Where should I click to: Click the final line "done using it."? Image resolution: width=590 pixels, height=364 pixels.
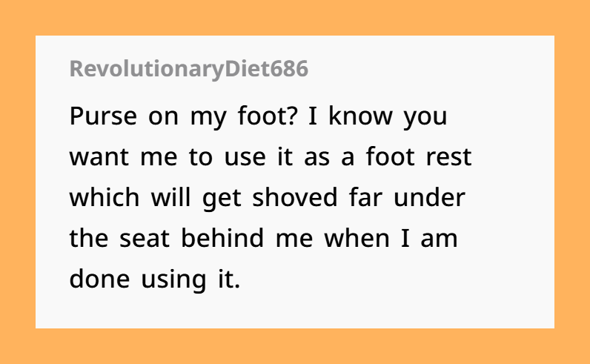click(x=155, y=279)
